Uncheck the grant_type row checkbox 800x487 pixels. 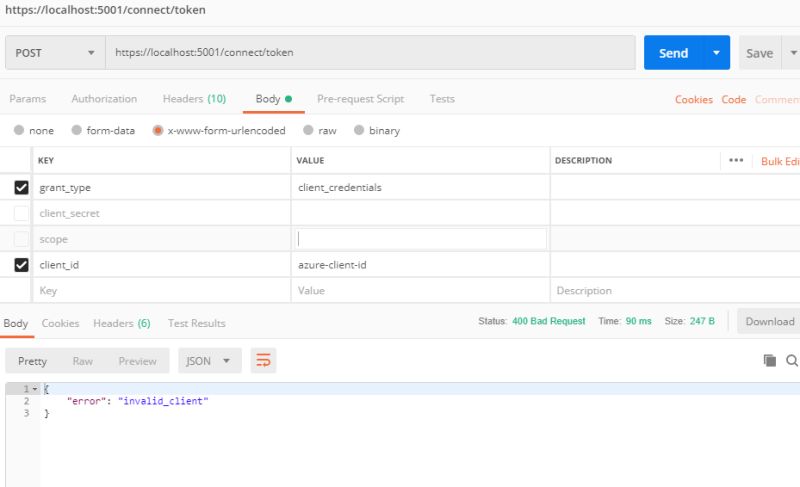21,187
